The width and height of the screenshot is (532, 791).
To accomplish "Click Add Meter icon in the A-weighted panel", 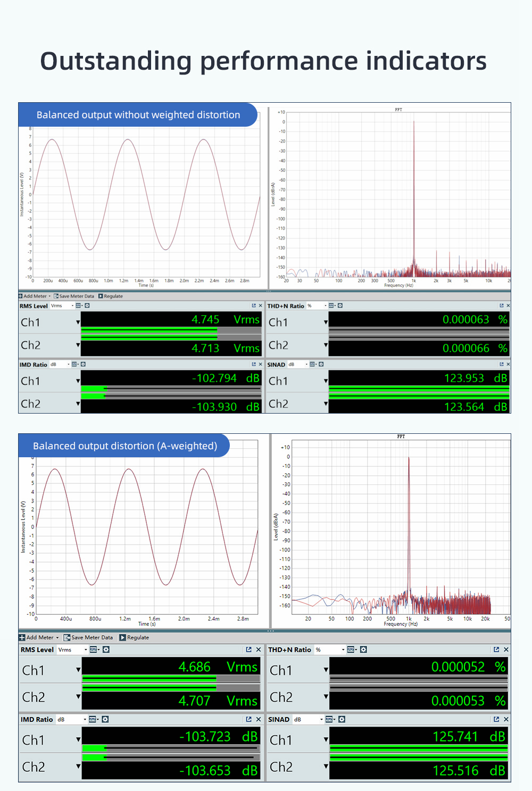I will pos(22,637).
